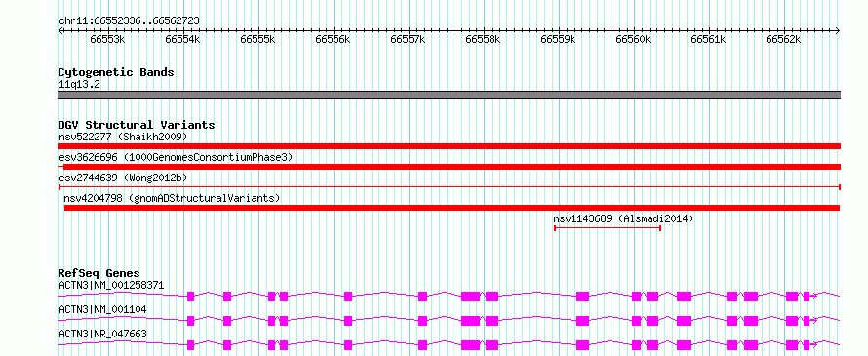Click the right arrowhead of the ruler
The height and width of the screenshot is (356, 868).
tap(838, 31)
